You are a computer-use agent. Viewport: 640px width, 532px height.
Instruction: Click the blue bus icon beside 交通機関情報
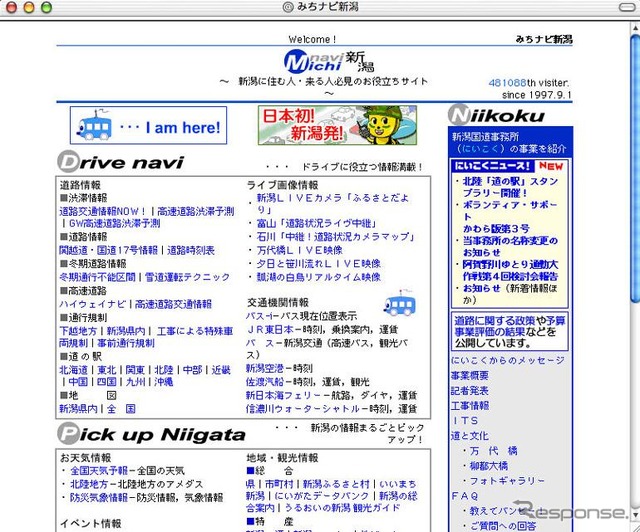400,303
